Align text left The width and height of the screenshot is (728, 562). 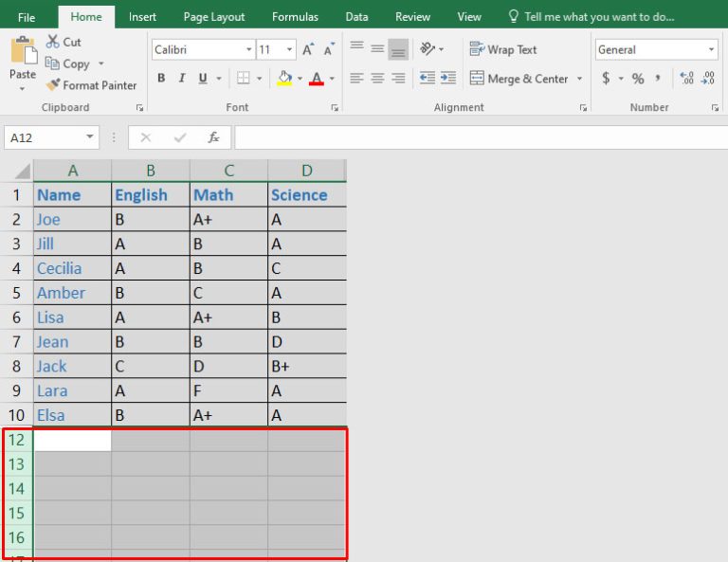pyautogui.click(x=356, y=78)
